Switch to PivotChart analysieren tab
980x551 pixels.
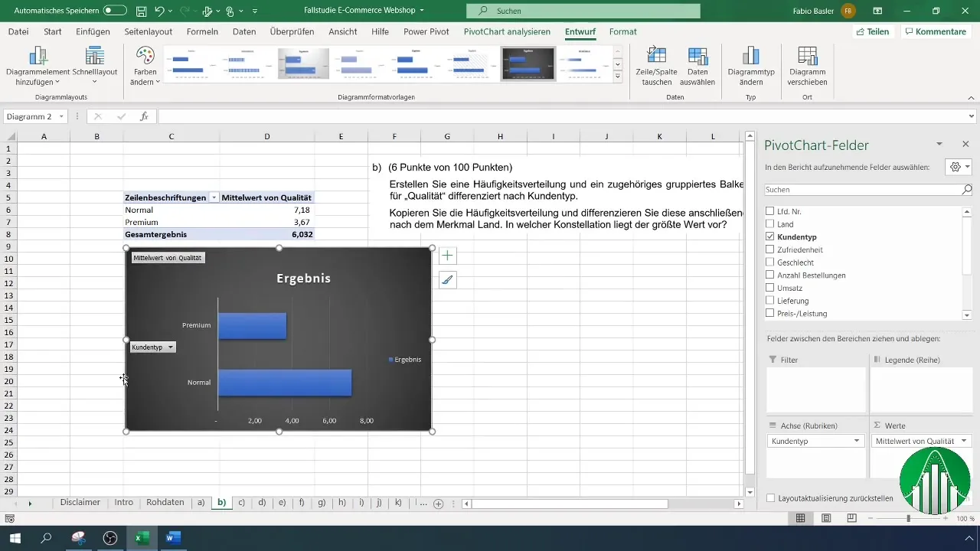(x=508, y=31)
